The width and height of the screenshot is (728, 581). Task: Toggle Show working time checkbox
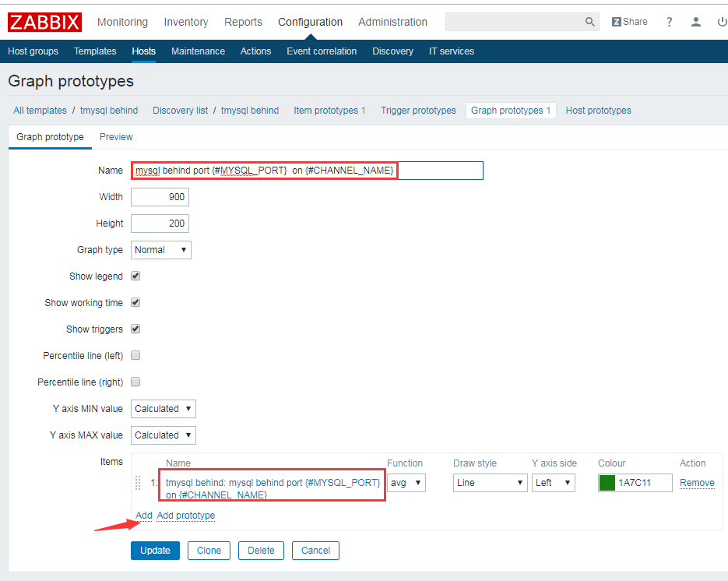click(x=135, y=303)
